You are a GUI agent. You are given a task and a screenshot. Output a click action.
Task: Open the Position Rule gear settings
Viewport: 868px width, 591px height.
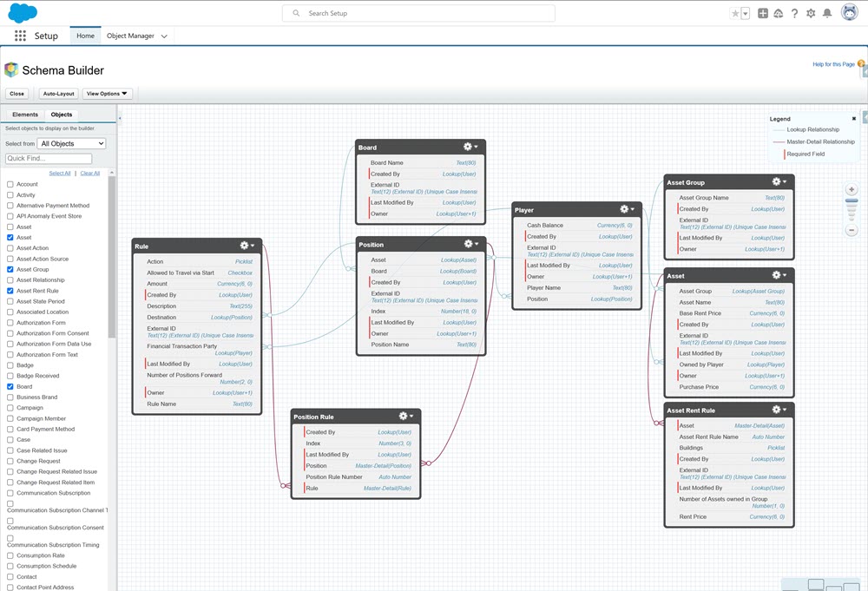(406, 416)
